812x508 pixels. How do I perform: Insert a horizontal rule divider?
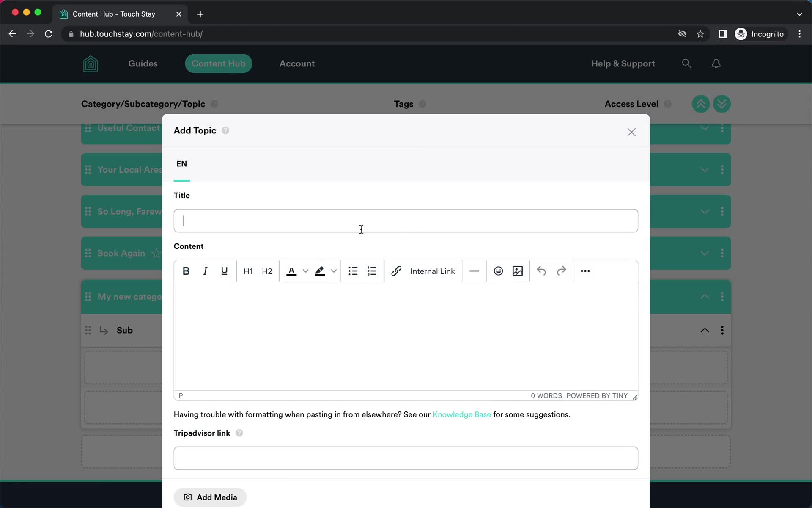[474, 271]
